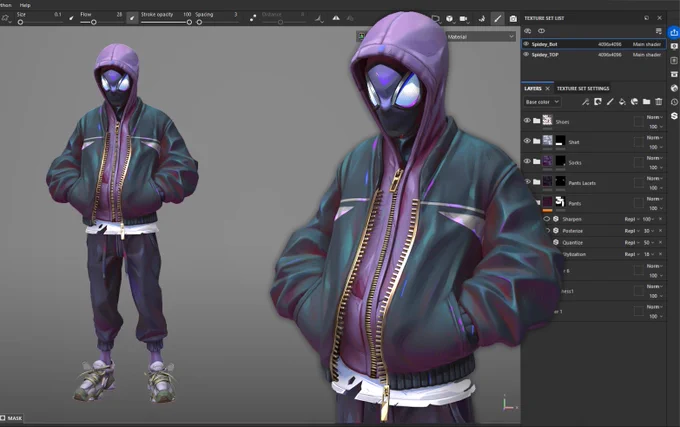Switch to the Layers tab

pos(533,88)
